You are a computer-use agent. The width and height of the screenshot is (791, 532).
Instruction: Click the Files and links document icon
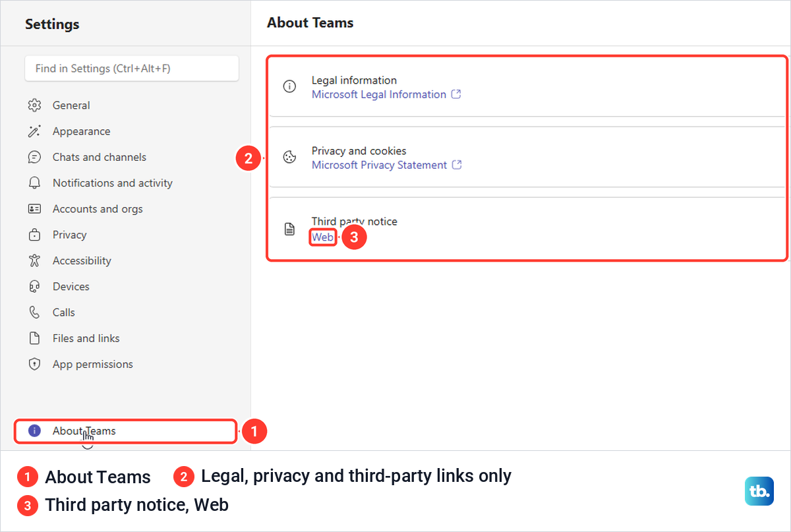point(35,338)
